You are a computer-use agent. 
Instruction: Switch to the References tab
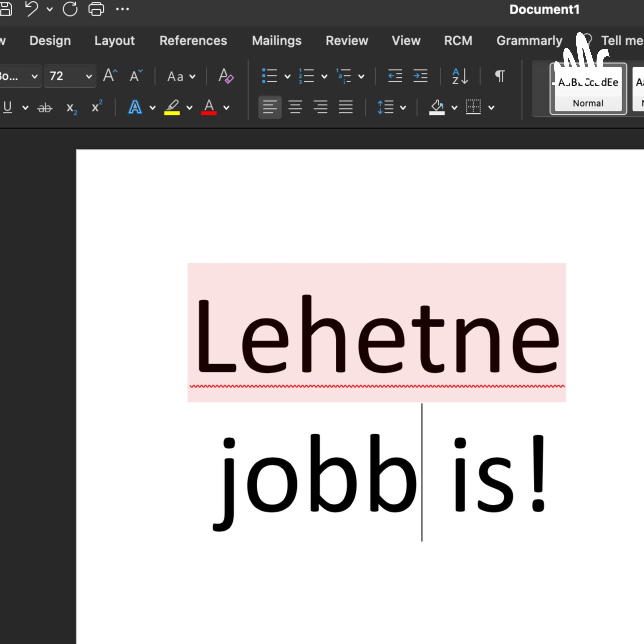[193, 41]
